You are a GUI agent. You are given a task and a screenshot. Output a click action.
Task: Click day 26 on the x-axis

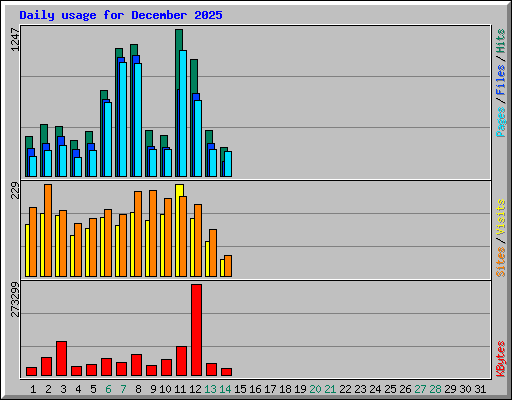click(x=405, y=389)
